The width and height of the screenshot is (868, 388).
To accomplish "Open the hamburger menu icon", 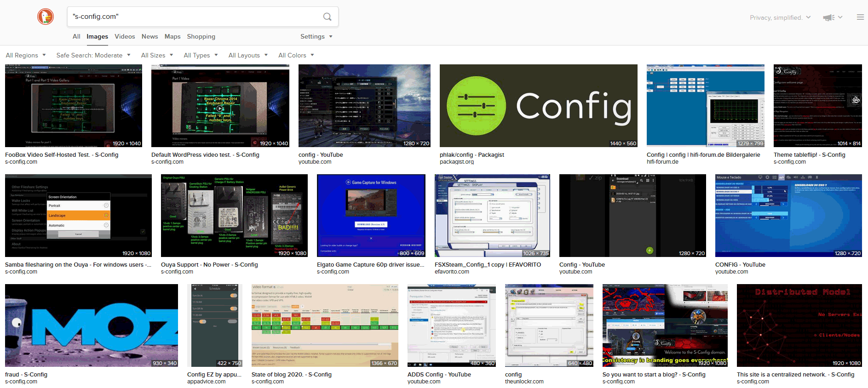I will tap(860, 17).
